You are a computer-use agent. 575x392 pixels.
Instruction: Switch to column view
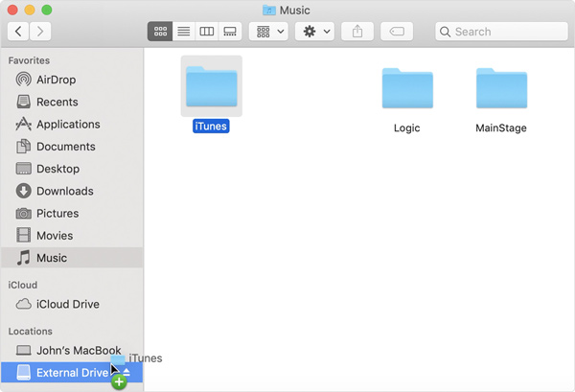tap(207, 32)
